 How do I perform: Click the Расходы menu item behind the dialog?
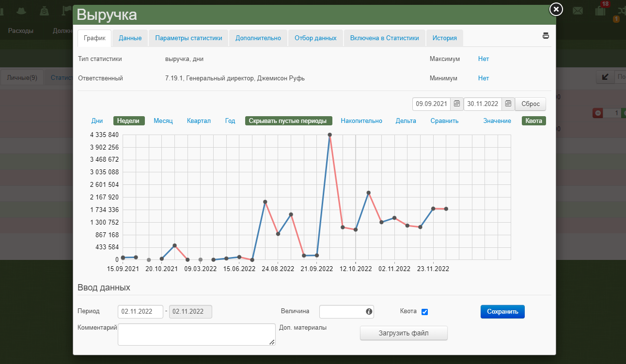coord(21,31)
